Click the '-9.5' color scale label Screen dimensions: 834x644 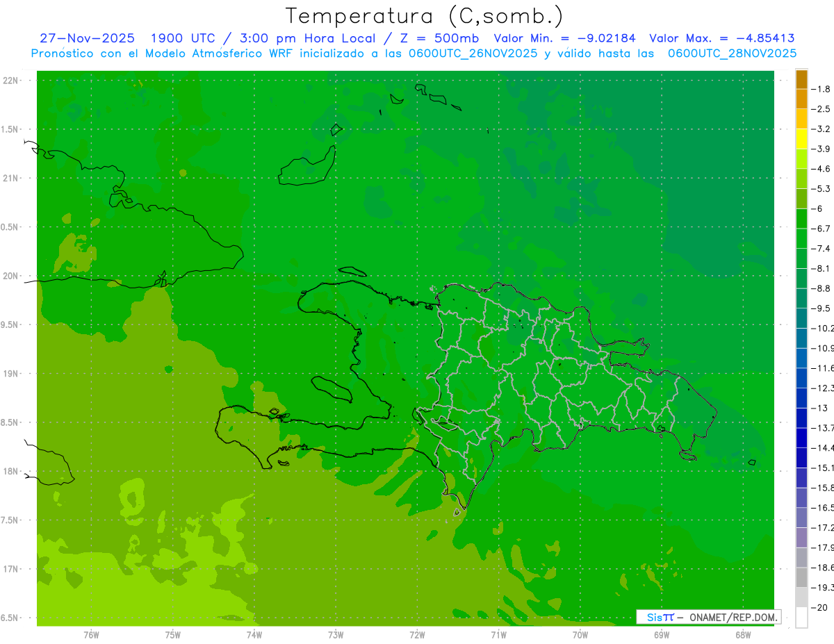[821, 308]
